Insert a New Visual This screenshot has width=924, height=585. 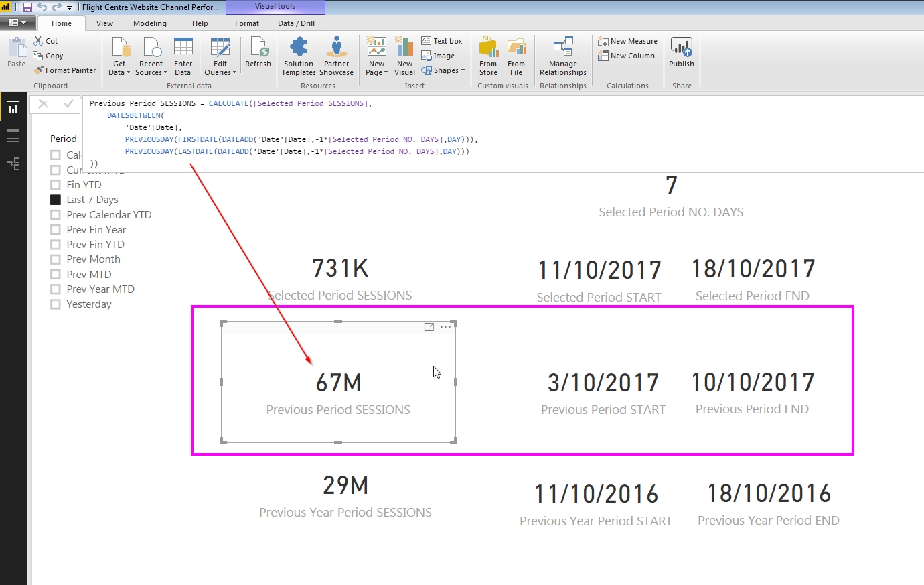pos(404,57)
